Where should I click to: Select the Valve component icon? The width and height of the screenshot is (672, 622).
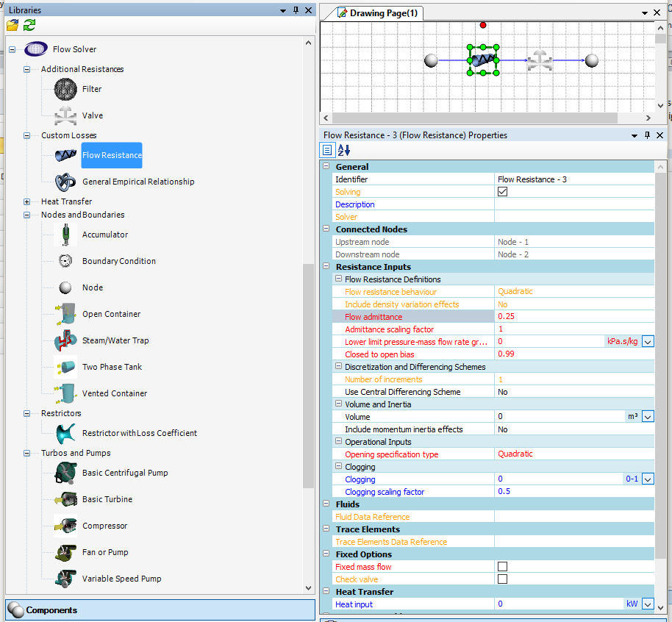pos(65,115)
